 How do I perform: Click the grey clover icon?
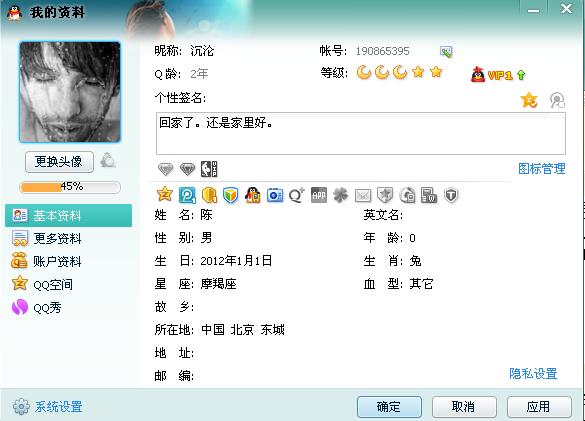click(x=341, y=195)
